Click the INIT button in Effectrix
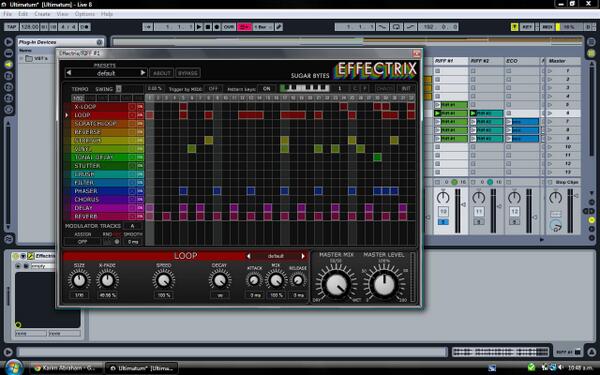Viewport: 600px width, 375px height. pyautogui.click(x=406, y=88)
